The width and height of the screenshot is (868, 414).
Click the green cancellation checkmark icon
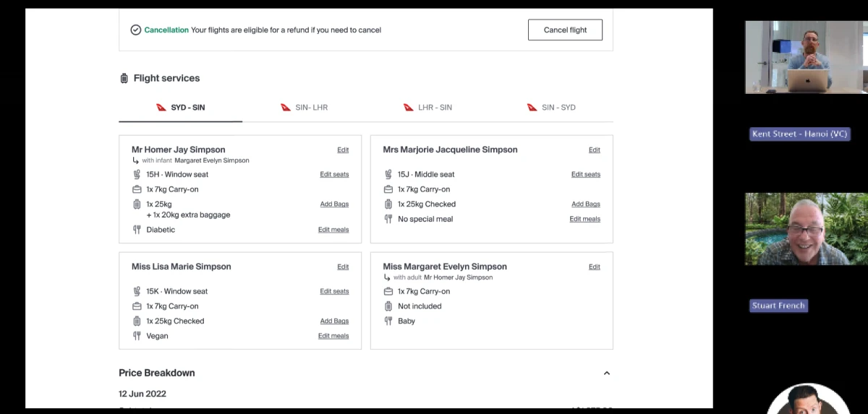click(135, 30)
